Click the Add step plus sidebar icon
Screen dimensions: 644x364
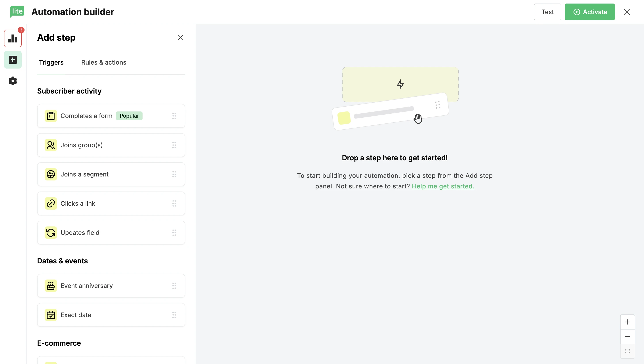(13, 60)
